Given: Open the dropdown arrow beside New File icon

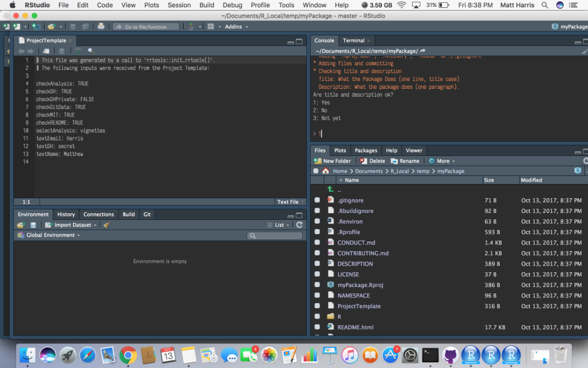Looking at the screenshot, I should 24,27.
